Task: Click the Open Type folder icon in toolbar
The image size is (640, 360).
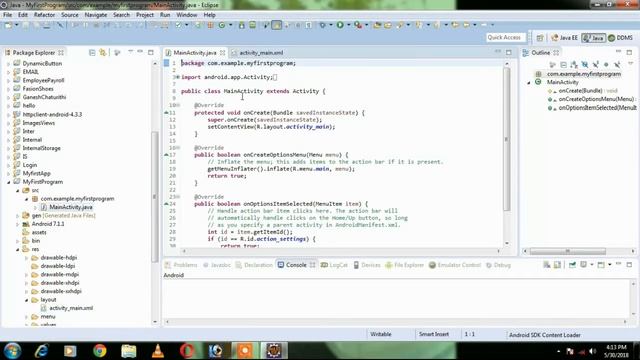Action: 377,25
